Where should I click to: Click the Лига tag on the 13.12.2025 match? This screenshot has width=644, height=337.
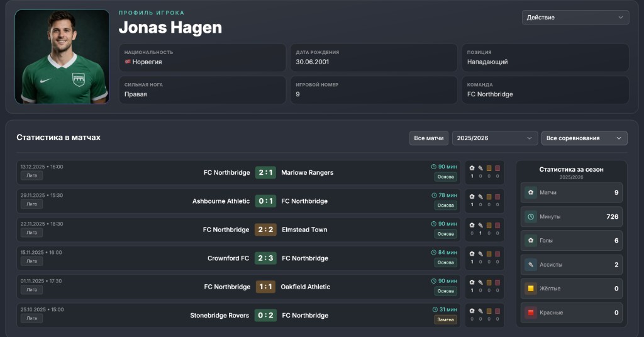31,175
